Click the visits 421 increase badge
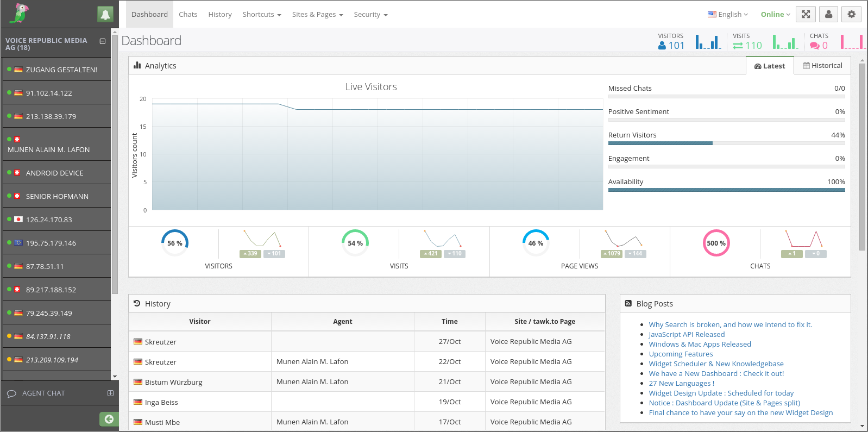This screenshot has width=868, height=432. [x=431, y=254]
